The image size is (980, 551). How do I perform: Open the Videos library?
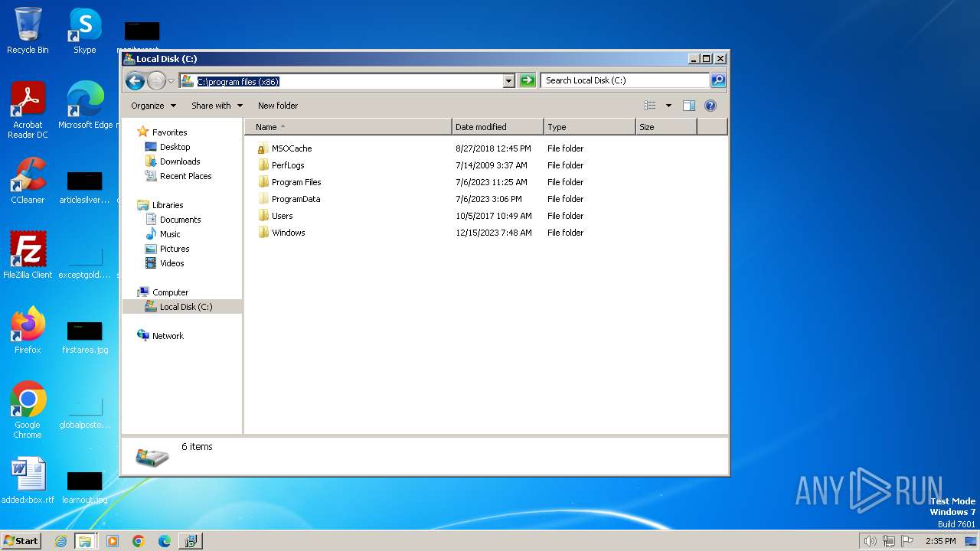(x=171, y=263)
